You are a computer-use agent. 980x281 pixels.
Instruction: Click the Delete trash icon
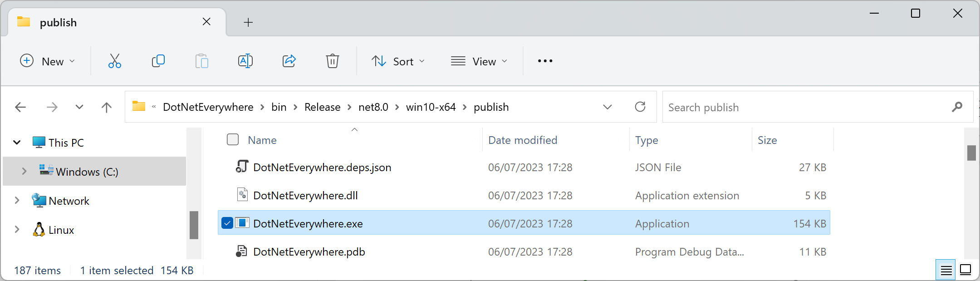click(332, 61)
